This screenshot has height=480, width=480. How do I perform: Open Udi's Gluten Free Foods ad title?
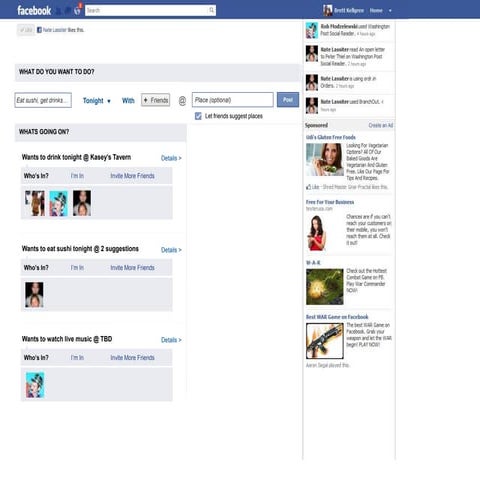click(x=331, y=137)
